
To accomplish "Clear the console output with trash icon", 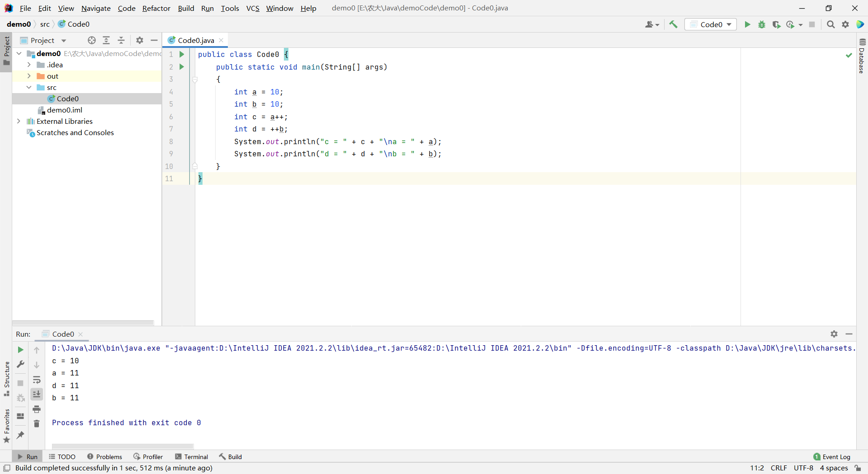I will [x=37, y=424].
